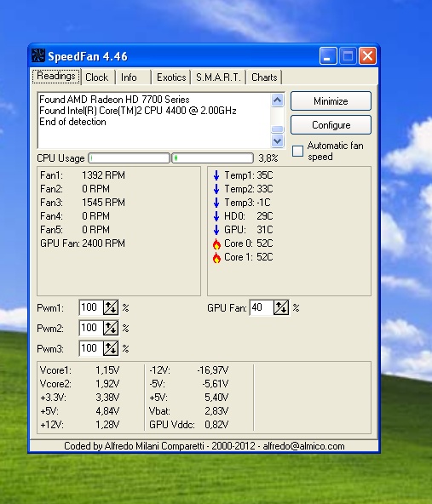Click the 3,8% CPU usage value
432x504 pixels.
pos(268,158)
